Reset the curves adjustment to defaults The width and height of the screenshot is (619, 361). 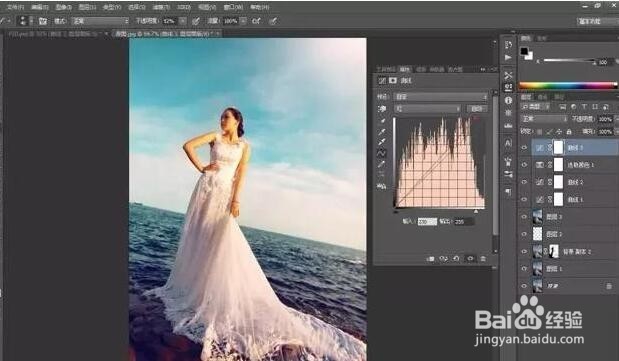pos(456,259)
